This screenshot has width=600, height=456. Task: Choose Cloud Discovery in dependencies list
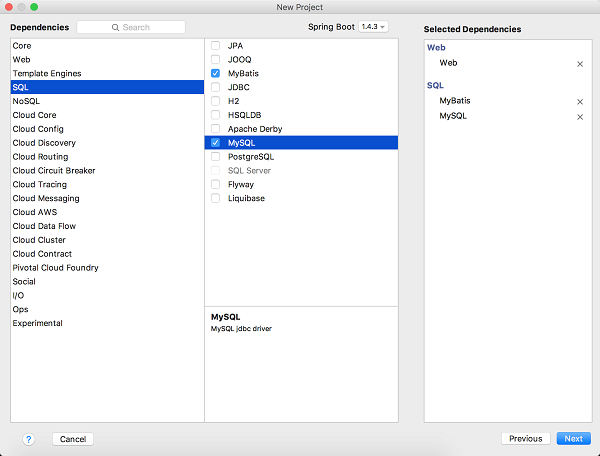coord(42,143)
